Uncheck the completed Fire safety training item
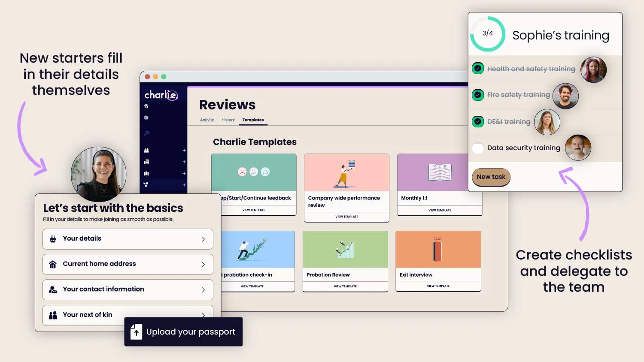Image resolution: width=644 pixels, height=362 pixels. (x=478, y=95)
